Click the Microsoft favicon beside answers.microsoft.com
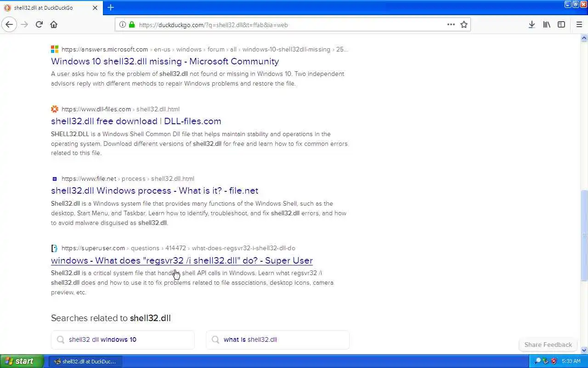Screen dimensions: 588x368 click(x=55, y=49)
